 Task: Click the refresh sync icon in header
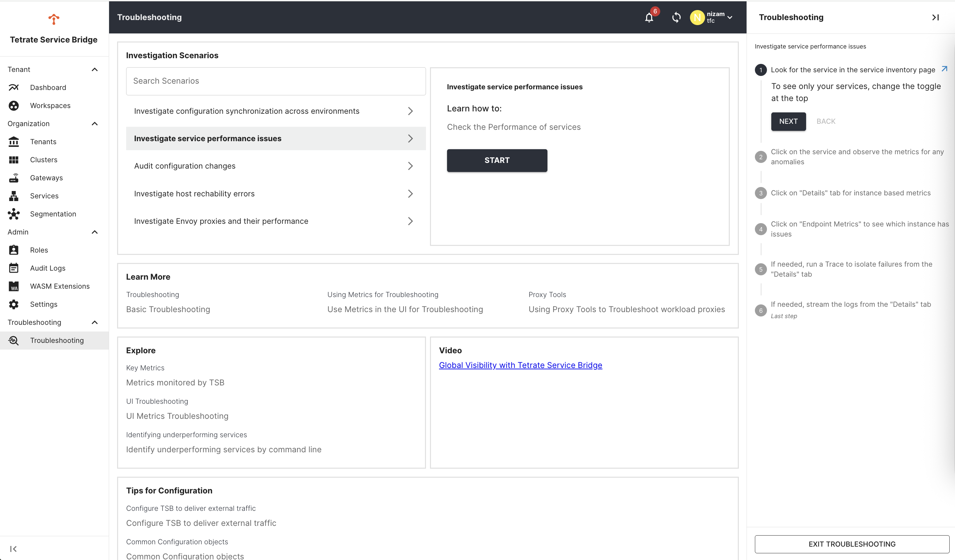[676, 17]
